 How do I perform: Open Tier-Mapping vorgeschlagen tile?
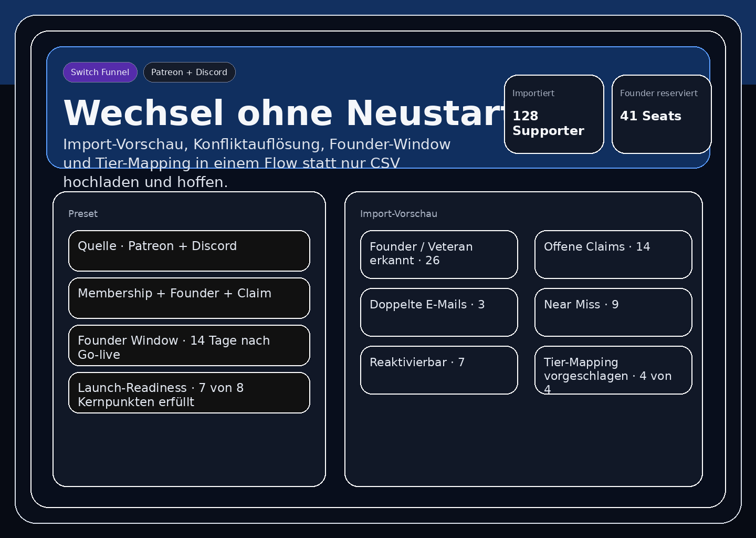613,370
